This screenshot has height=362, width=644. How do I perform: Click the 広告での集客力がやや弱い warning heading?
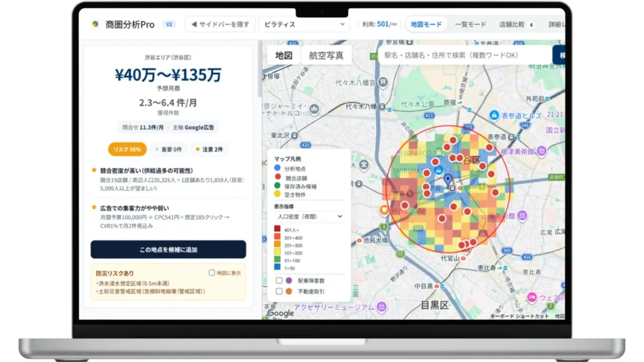tap(135, 208)
